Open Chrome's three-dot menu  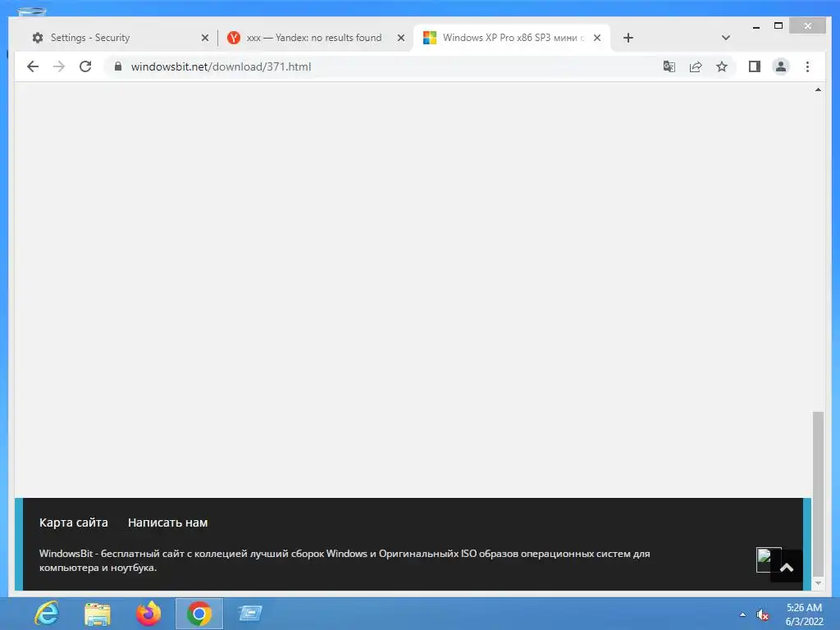[x=807, y=66]
